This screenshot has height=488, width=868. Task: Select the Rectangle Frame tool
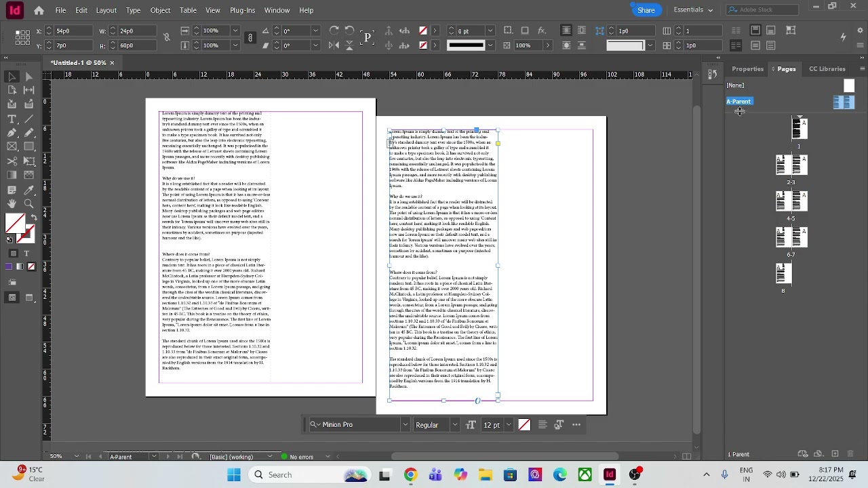coord(12,146)
